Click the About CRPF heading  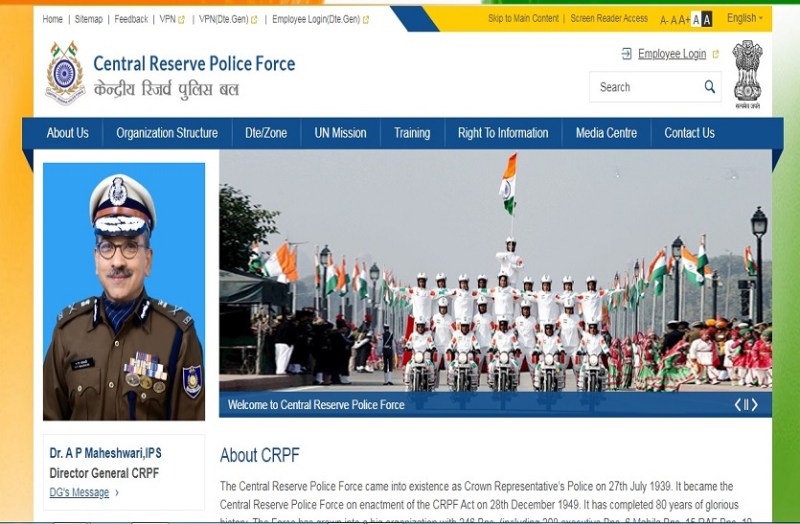point(260,455)
